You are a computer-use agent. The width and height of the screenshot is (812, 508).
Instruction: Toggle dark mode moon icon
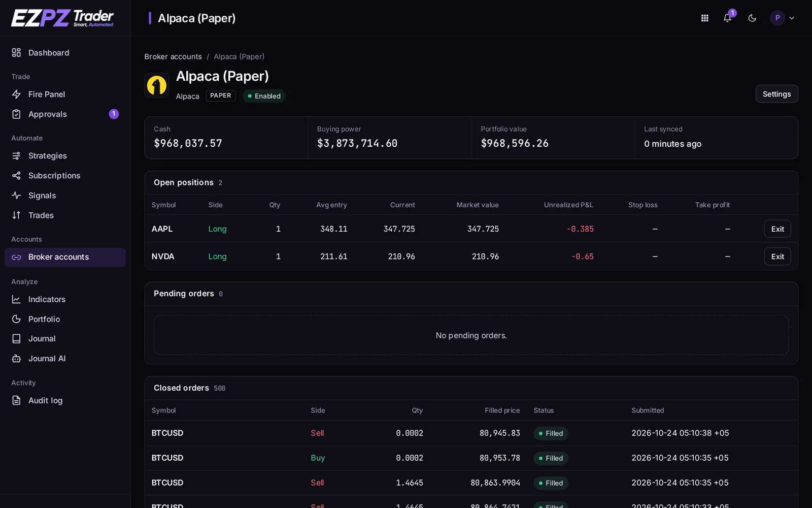pos(752,18)
